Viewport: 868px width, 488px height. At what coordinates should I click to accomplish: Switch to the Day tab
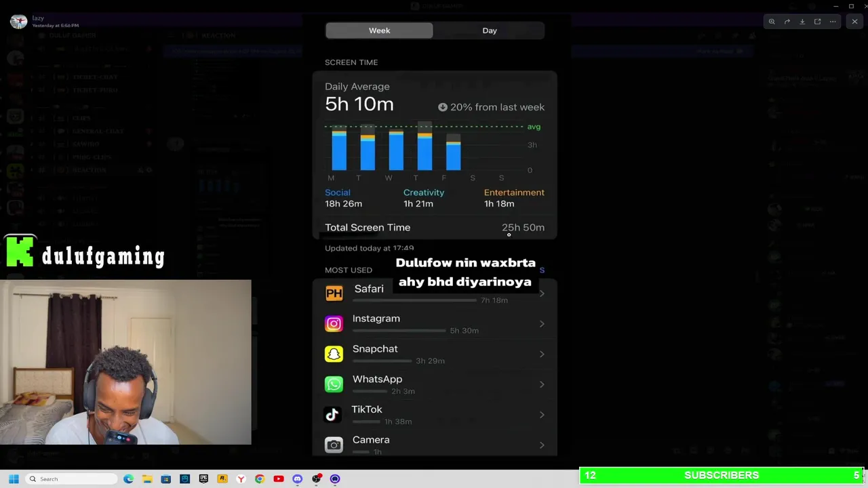point(490,30)
